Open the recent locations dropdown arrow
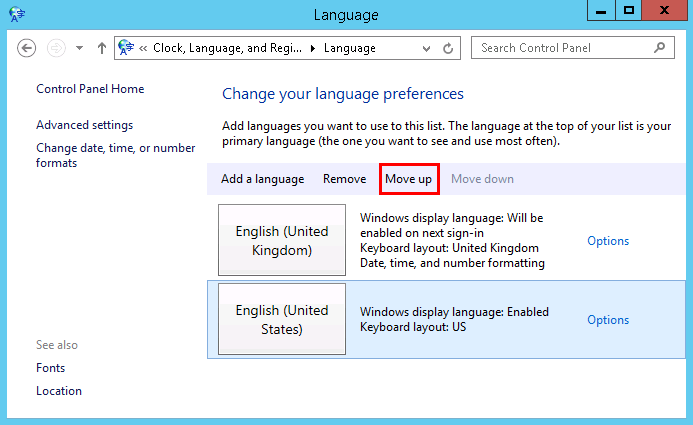 (x=79, y=48)
